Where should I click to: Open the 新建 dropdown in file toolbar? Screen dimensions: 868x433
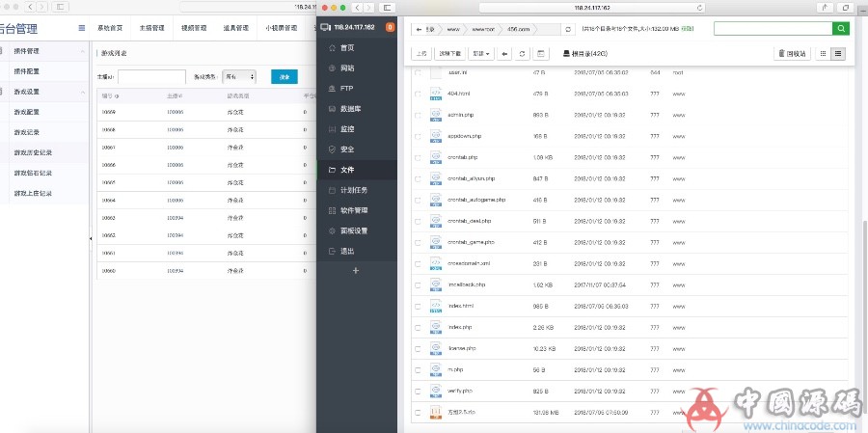click(x=480, y=54)
